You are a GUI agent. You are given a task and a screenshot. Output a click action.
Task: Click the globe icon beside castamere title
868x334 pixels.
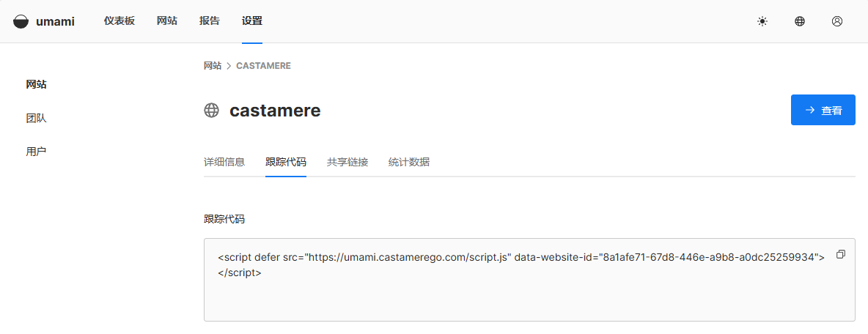[x=211, y=111]
